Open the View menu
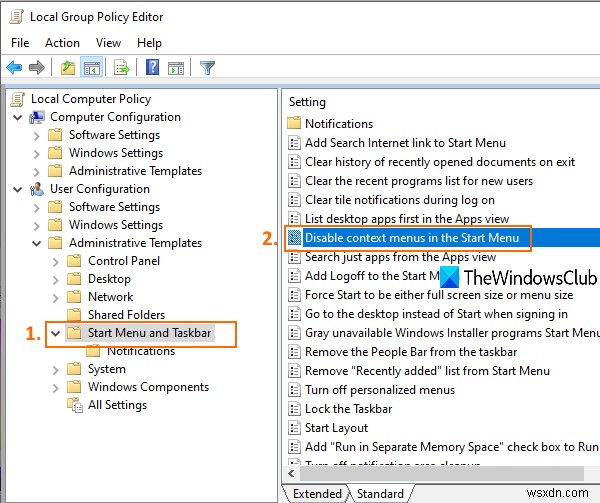The image size is (600, 503). (x=108, y=43)
